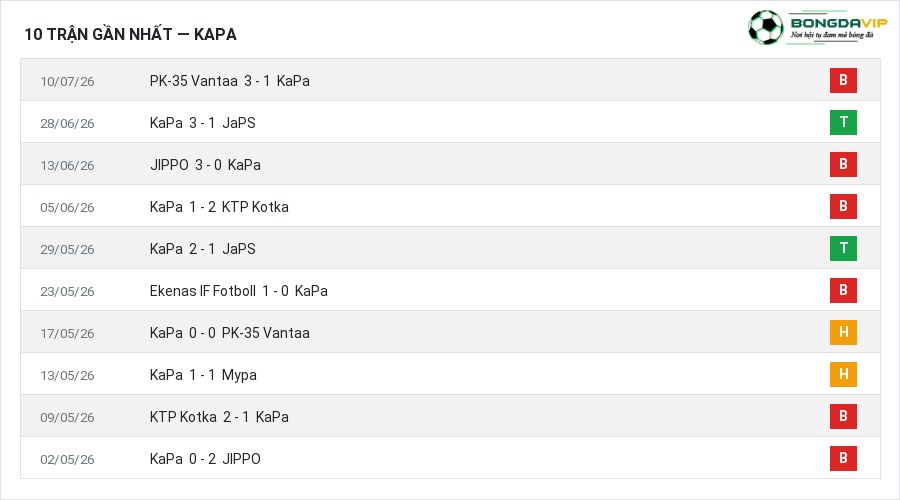Click the red B badge on JIPPO 3-0 KaPa row
This screenshot has width=900, height=500.
(843, 164)
